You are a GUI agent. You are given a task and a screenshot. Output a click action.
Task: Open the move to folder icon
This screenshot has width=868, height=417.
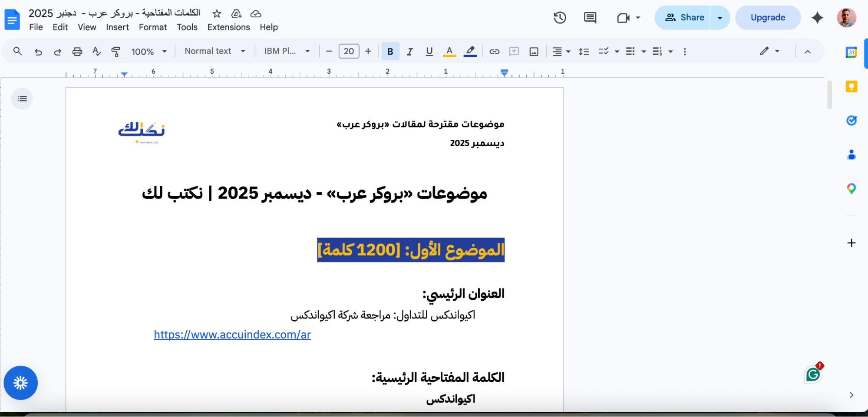(x=236, y=14)
